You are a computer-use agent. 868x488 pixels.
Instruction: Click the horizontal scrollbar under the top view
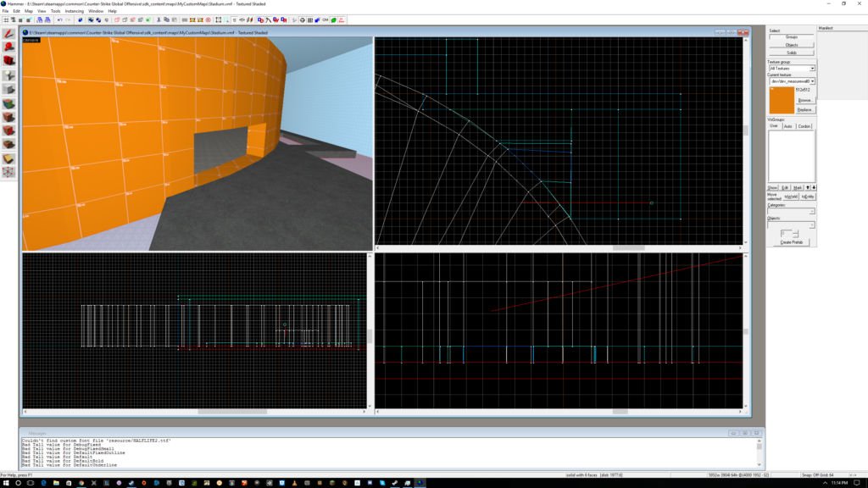pyautogui.click(x=559, y=248)
